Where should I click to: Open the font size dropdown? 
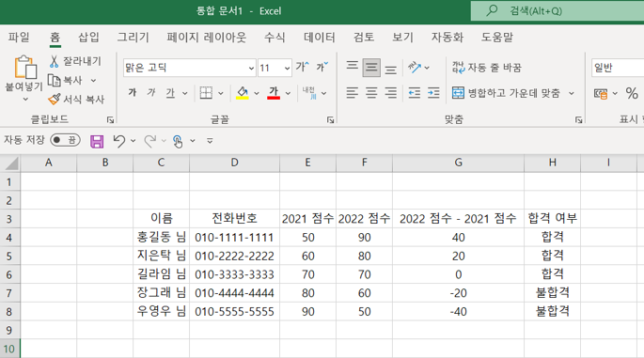287,69
